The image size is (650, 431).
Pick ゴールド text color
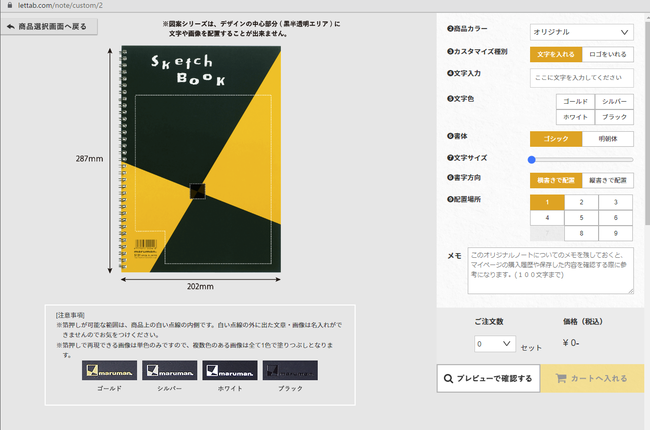(x=575, y=102)
